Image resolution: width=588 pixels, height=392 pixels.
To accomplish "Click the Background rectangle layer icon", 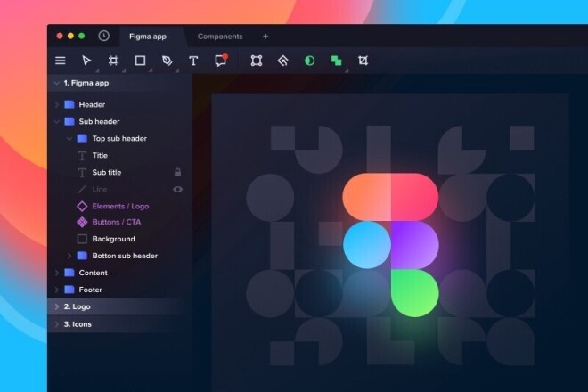I will 82,239.
